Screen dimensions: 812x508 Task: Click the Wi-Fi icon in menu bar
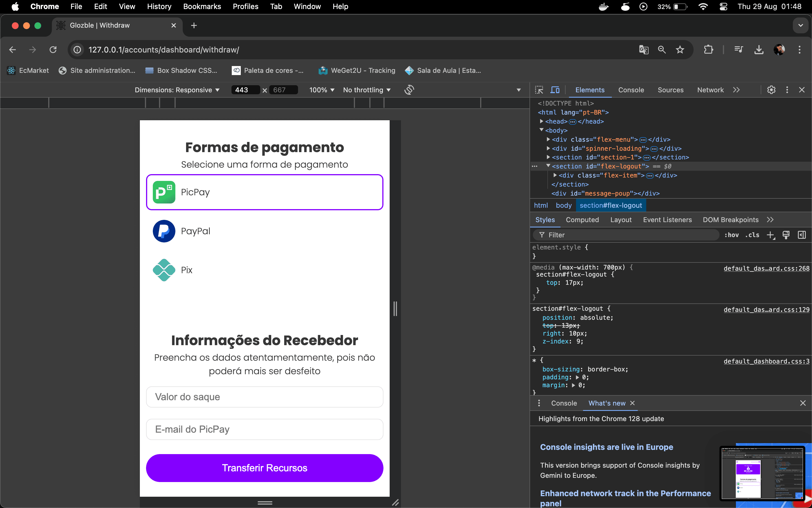(703, 7)
